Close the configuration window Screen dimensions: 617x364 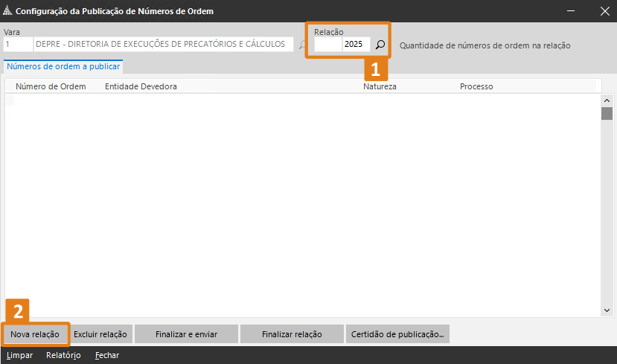point(605,11)
